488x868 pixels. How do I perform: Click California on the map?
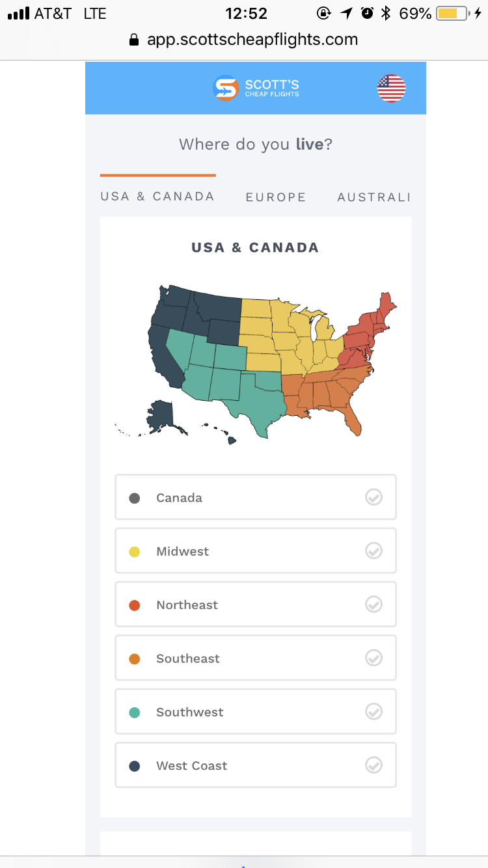(x=161, y=355)
